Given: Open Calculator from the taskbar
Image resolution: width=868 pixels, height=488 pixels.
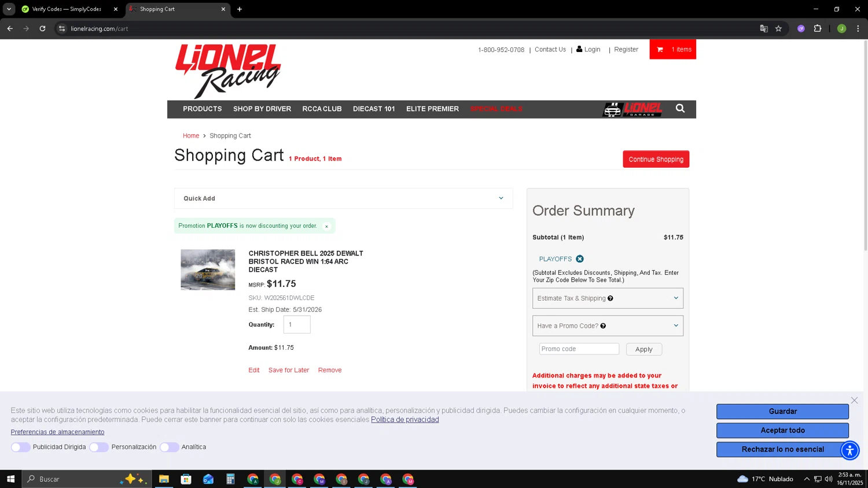Looking at the screenshot, I should click(x=230, y=479).
